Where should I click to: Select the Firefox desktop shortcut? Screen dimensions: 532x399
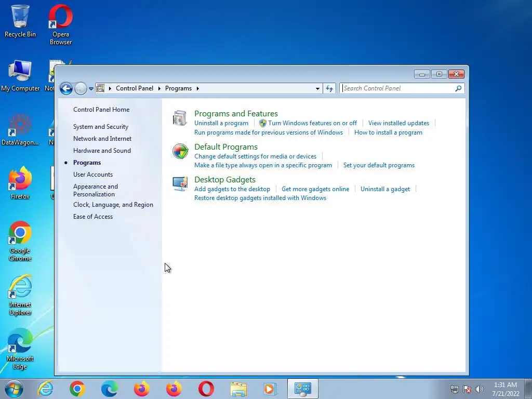(x=20, y=183)
